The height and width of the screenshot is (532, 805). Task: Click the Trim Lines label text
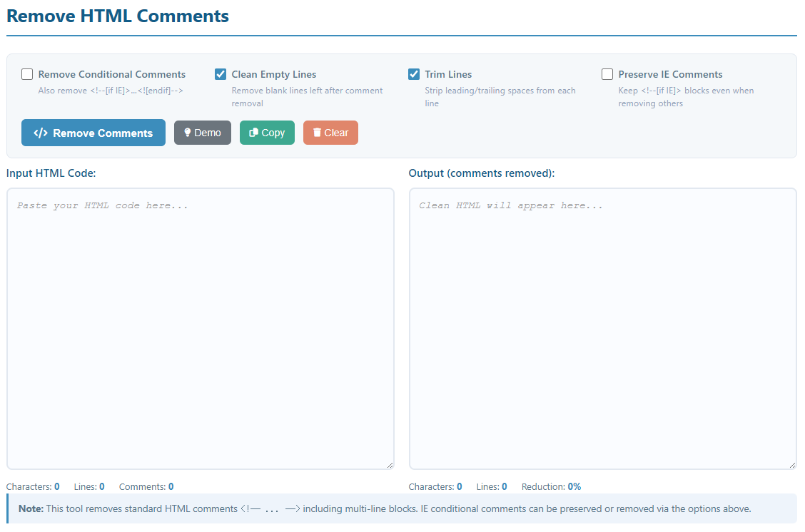coord(448,74)
